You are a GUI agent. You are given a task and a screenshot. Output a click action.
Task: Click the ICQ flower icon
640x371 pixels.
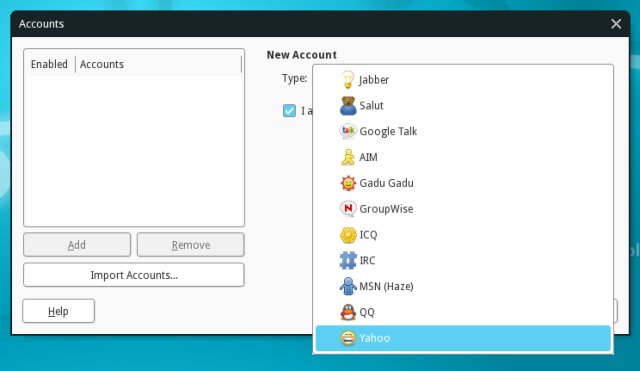click(348, 235)
